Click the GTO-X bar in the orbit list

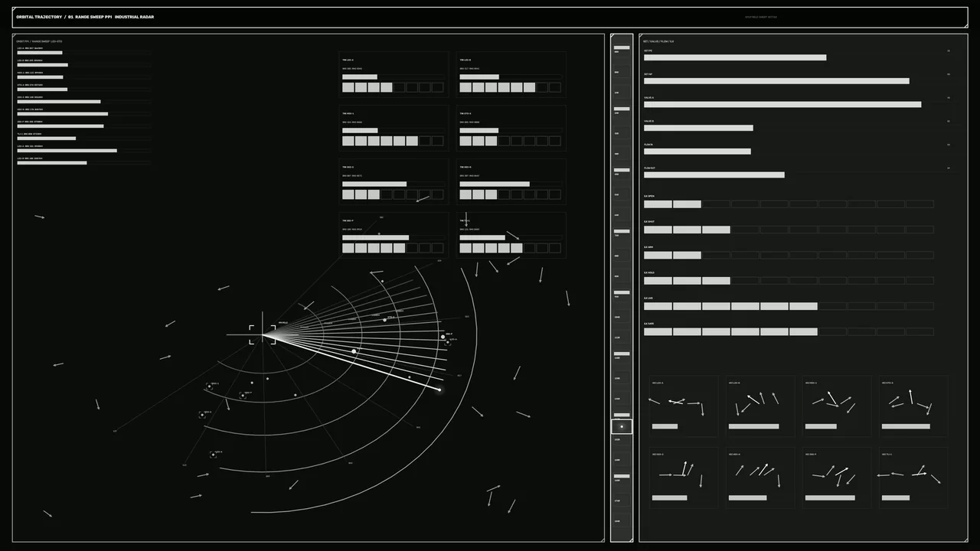pos(83,89)
